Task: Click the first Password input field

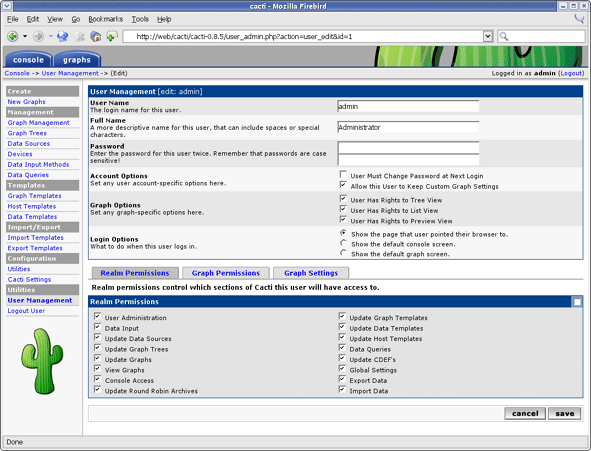Action: pos(408,148)
